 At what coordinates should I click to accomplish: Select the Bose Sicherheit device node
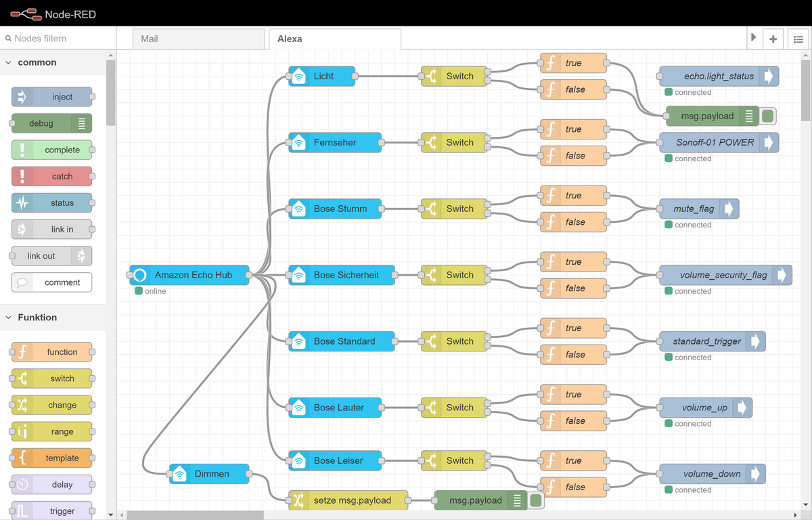(x=342, y=275)
